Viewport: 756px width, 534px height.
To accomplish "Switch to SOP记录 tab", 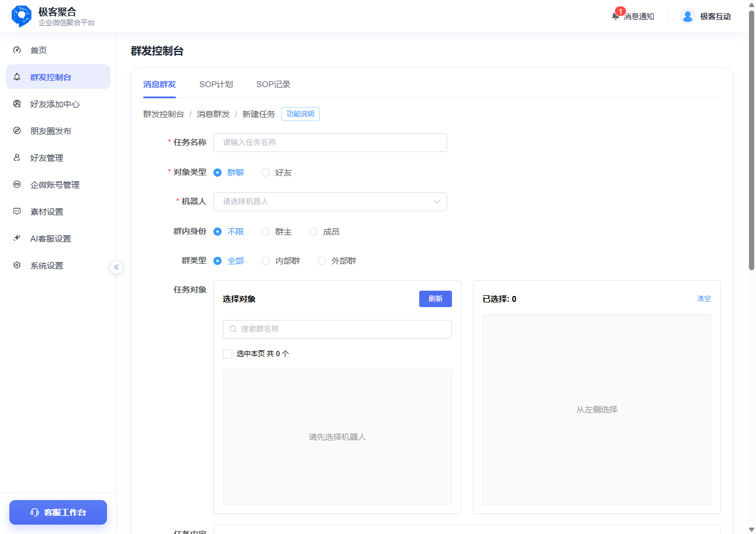I will [274, 84].
